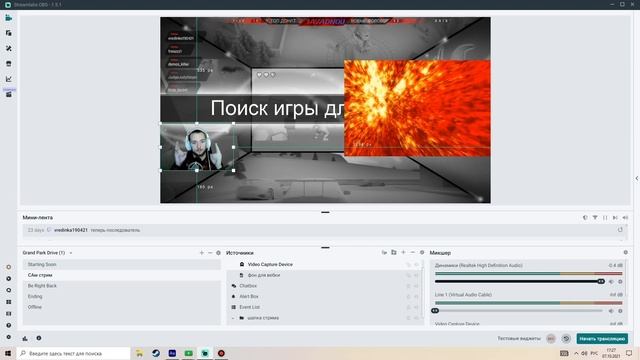Toggle visibility of фон для вебки source
The image size is (640, 360).
coord(416,276)
